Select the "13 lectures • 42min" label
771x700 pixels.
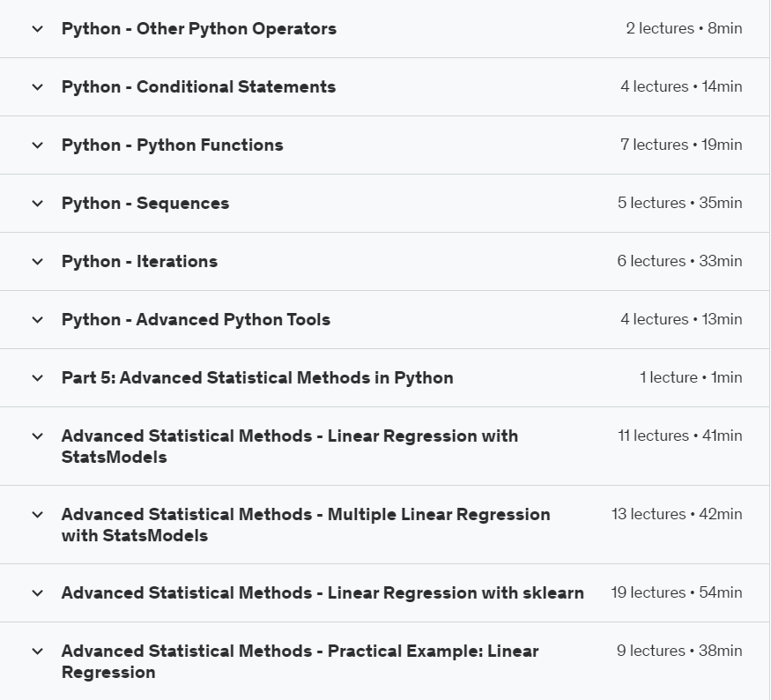[x=676, y=515]
